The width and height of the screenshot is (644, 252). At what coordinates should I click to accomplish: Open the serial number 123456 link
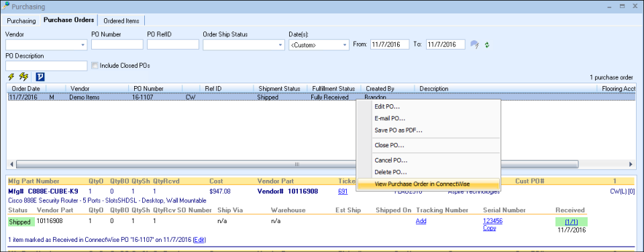493,221
